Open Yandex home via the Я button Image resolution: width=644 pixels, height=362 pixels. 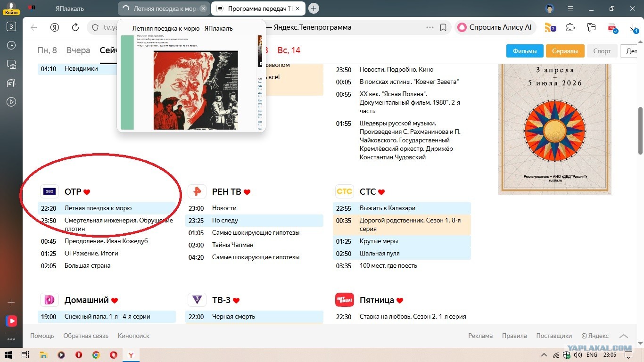(55, 27)
